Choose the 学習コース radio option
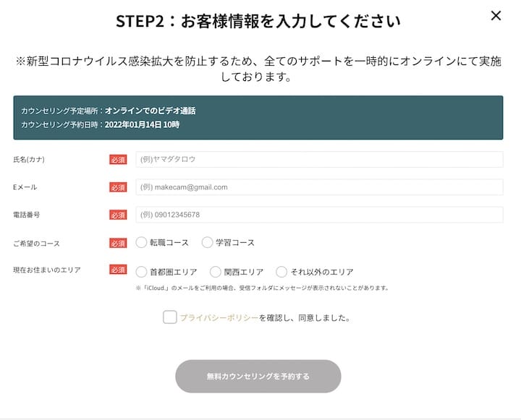The width and height of the screenshot is (521, 420). point(208,243)
